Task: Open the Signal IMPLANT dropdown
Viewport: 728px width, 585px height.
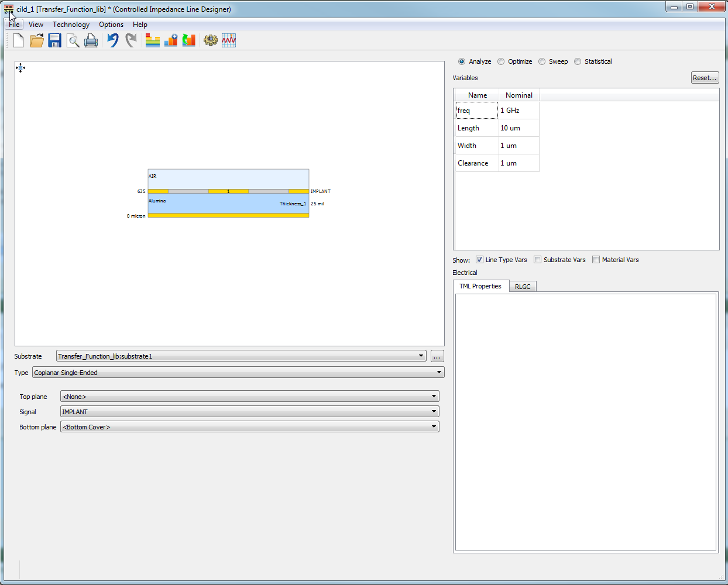Action: coord(249,412)
